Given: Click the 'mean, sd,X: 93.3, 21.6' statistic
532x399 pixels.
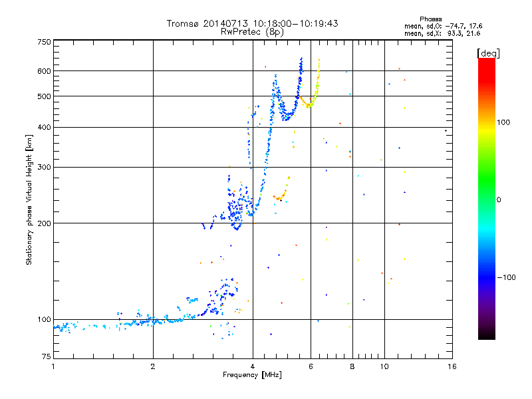Looking at the screenshot, I should coord(442,33).
